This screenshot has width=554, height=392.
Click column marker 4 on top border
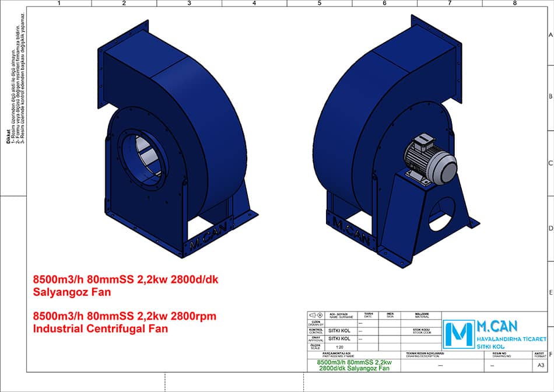click(x=254, y=3)
